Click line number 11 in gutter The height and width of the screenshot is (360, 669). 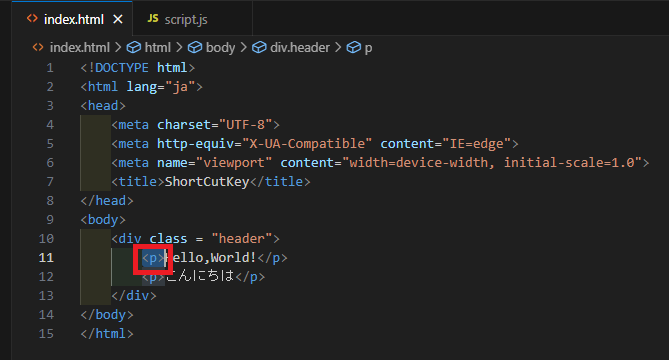[x=46, y=258]
